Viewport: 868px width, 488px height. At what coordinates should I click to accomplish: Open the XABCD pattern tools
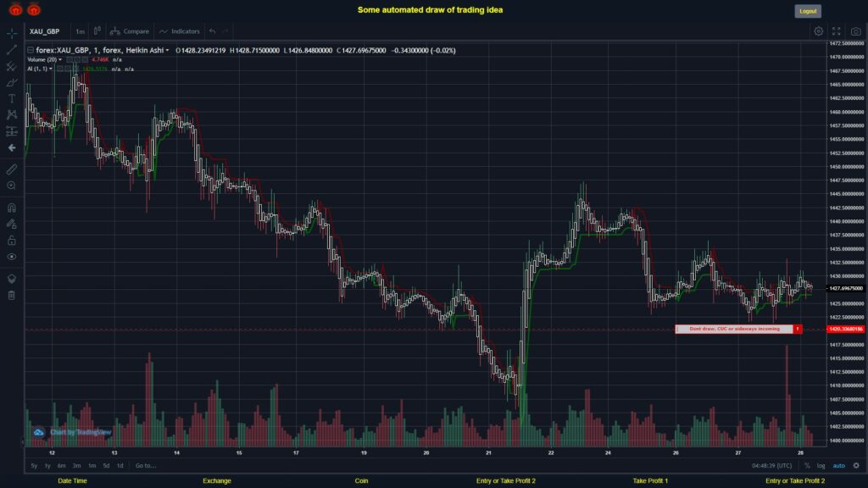tap(12, 114)
